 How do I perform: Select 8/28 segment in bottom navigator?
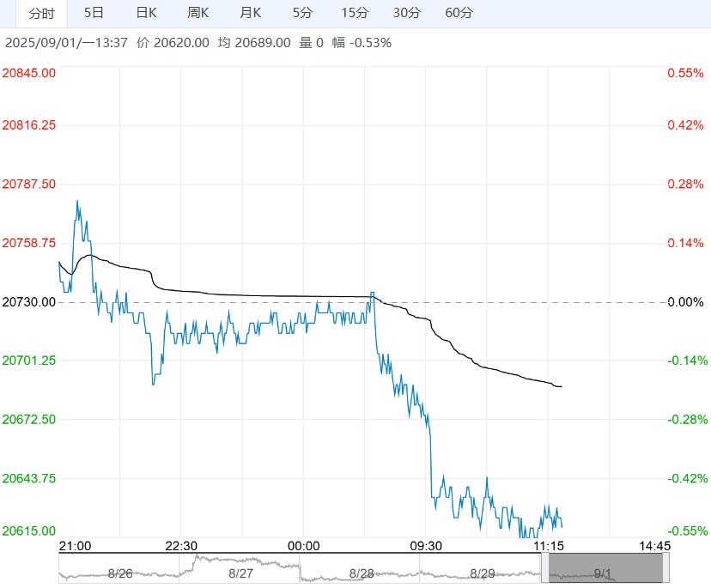[x=361, y=572]
